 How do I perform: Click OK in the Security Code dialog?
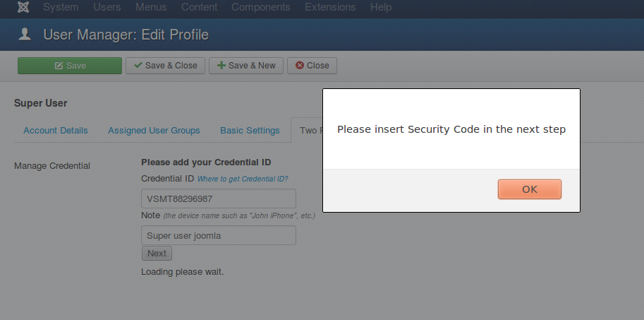(x=530, y=189)
